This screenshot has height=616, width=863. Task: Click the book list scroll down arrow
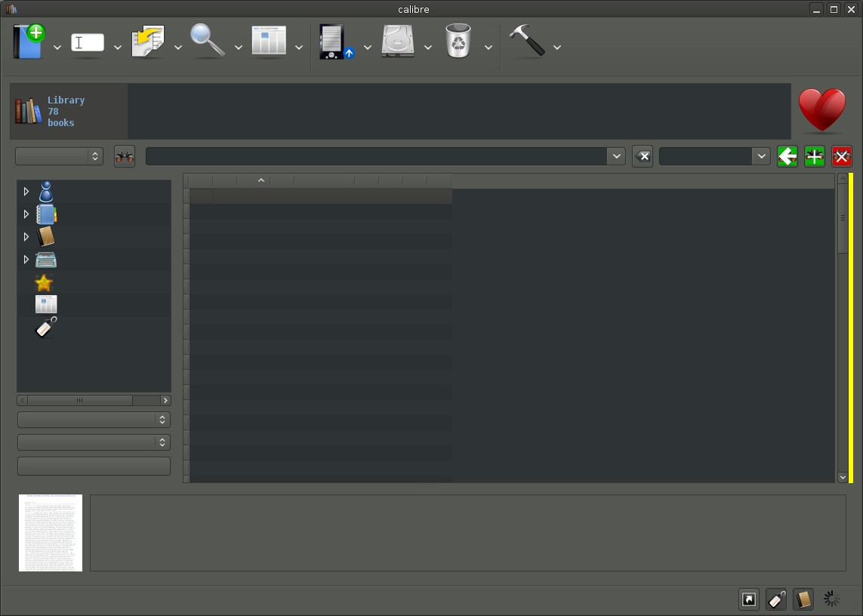[x=843, y=478]
